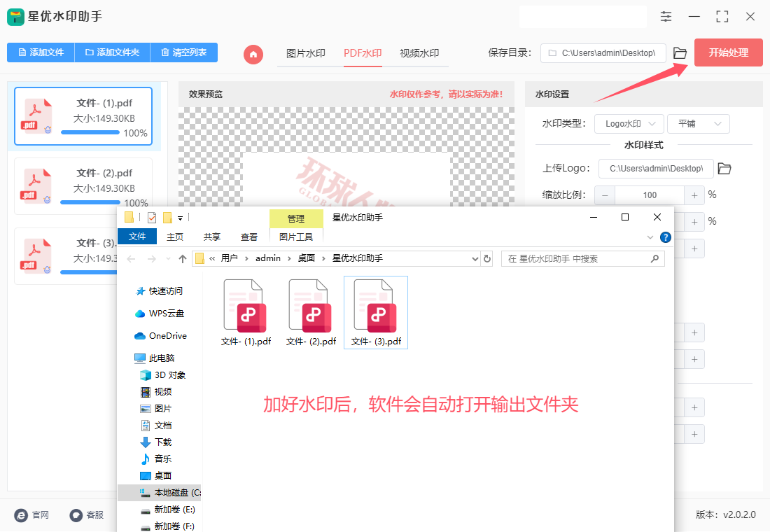
Task: Open 文件- (2).pdf in Explorer window
Action: coord(311,313)
